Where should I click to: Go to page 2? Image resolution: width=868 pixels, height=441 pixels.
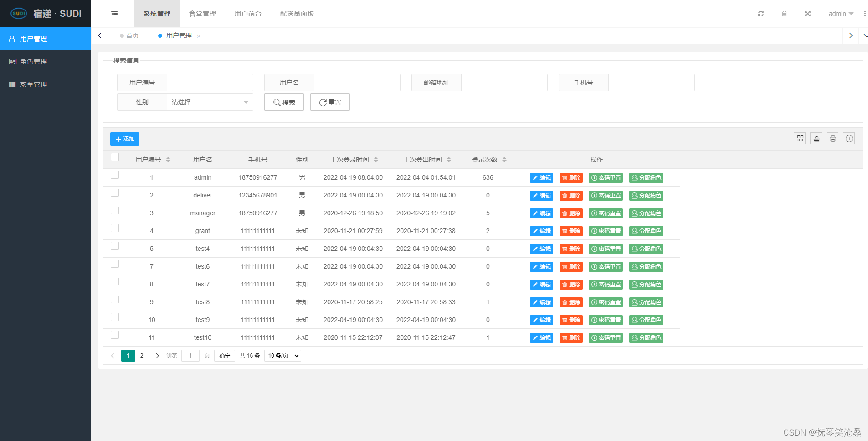pyautogui.click(x=142, y=356)
